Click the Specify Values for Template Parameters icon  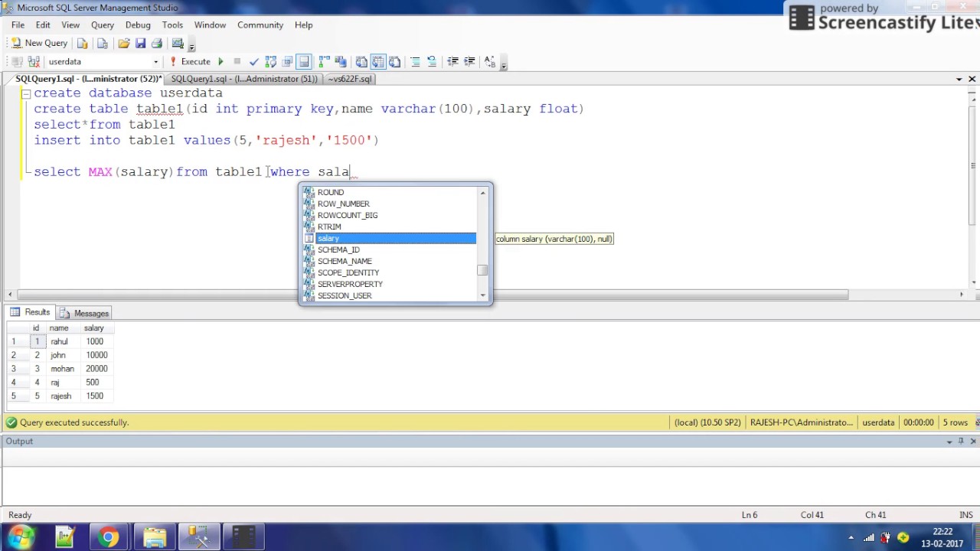(490, 61)
